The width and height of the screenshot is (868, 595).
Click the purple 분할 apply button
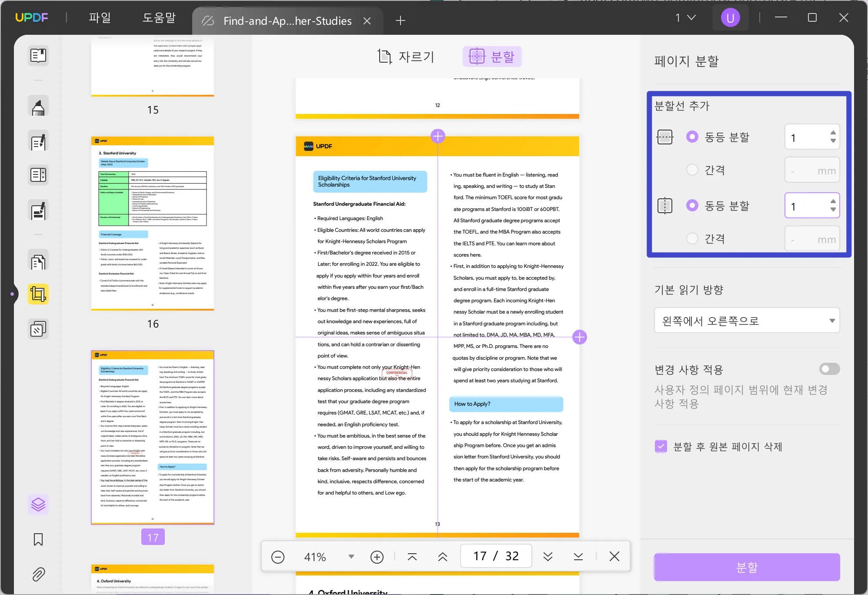pyautogui.click(x=747, y=567)
